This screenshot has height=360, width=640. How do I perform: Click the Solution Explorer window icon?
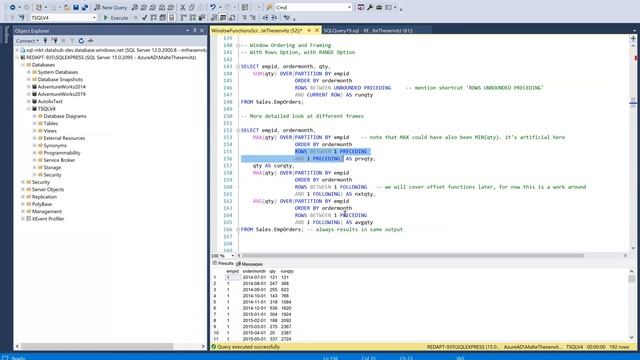coord(361,7)
